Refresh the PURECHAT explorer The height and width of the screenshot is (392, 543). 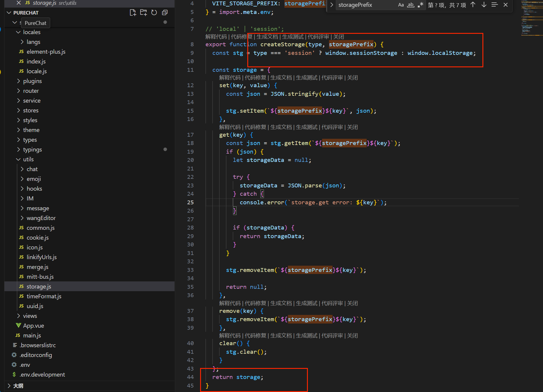coord(154,12)
